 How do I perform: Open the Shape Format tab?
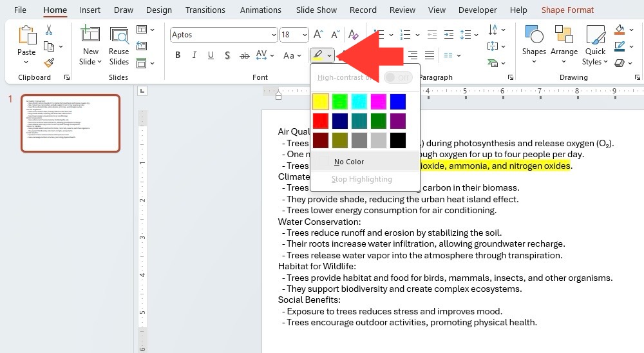[567, 10]
